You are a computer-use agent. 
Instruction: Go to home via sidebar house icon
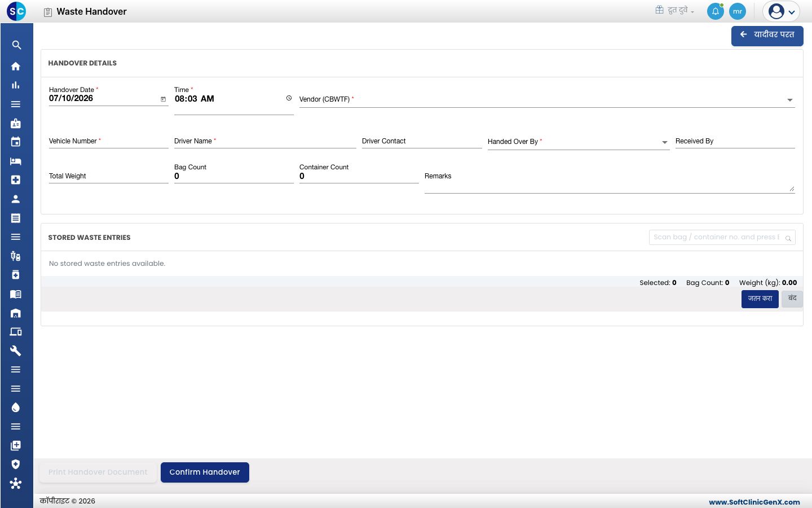pos(16,66)
